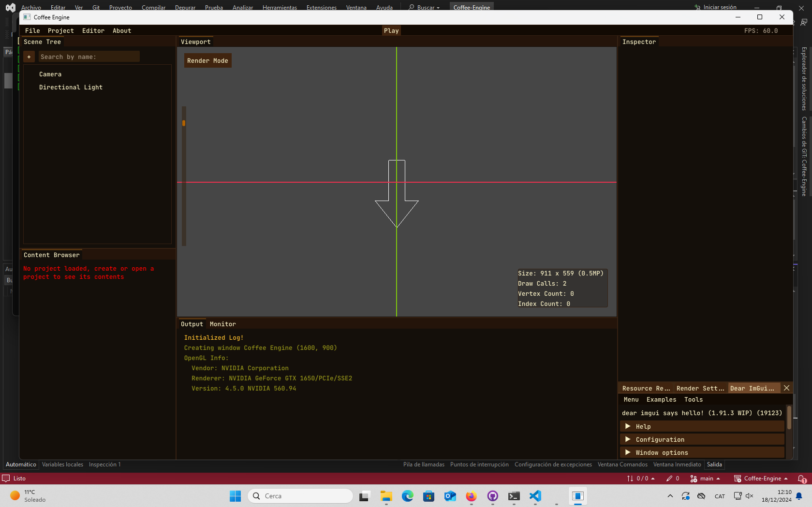Open the Render Mode options

click(207, 60)
